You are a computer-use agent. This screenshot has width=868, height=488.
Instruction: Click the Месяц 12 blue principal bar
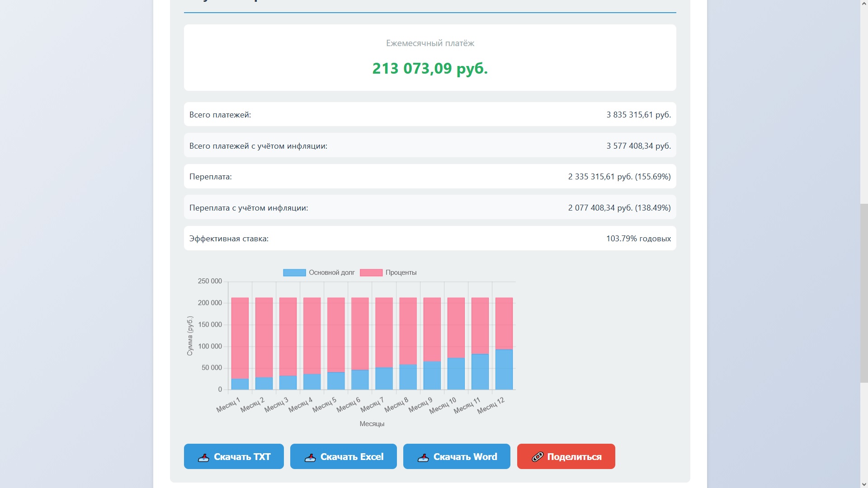pyautogui.click(x=504, y=370)
